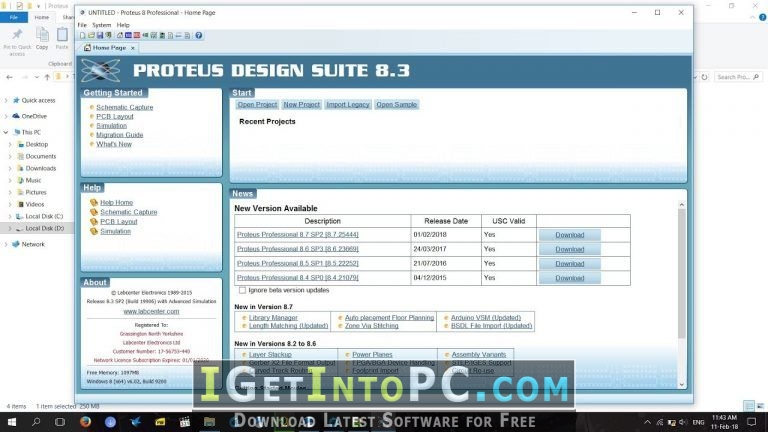Click the Open Project button
The height and width of the screenshot is (432, 768).
click(257, 104)
